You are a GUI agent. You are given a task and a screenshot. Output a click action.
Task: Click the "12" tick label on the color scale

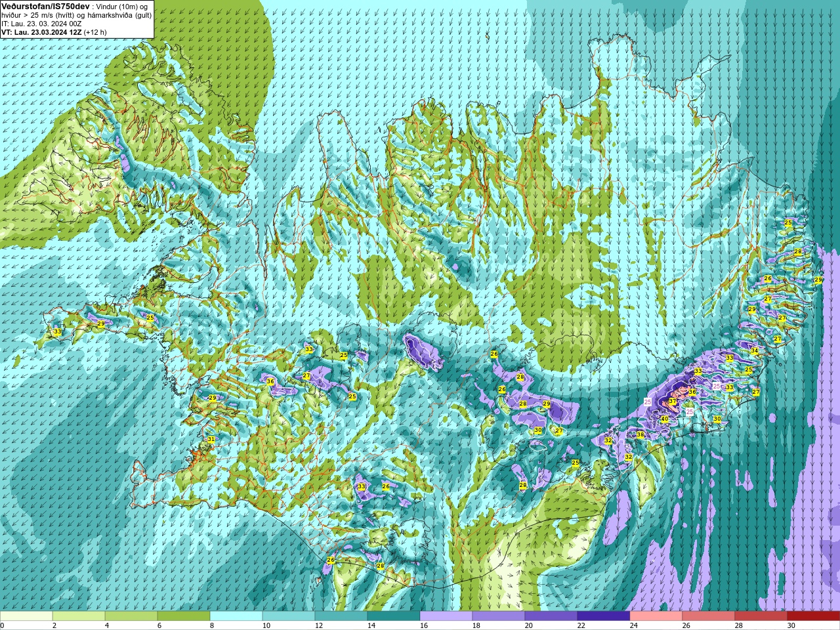pos(320,625)
